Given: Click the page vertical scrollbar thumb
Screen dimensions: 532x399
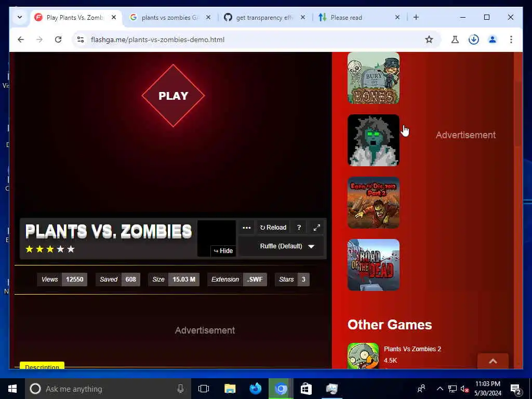Looking at the screenshot, I should [x=518, y=114].
